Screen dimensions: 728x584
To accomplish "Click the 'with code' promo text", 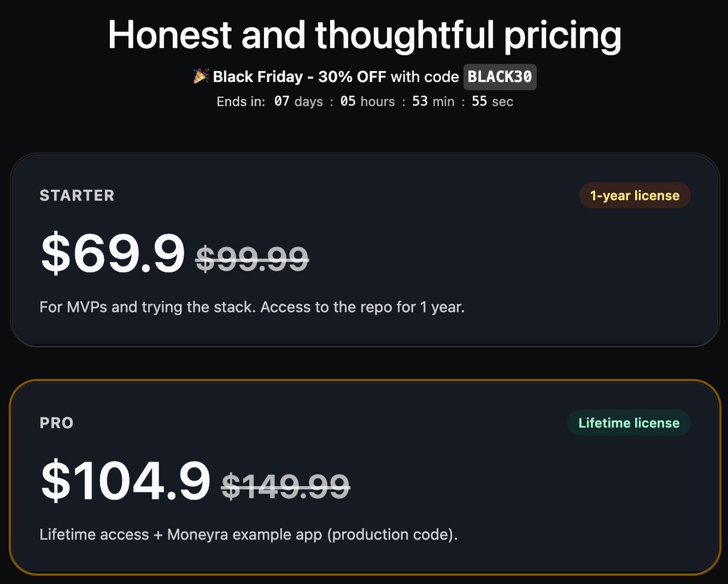I will (425, 77).
